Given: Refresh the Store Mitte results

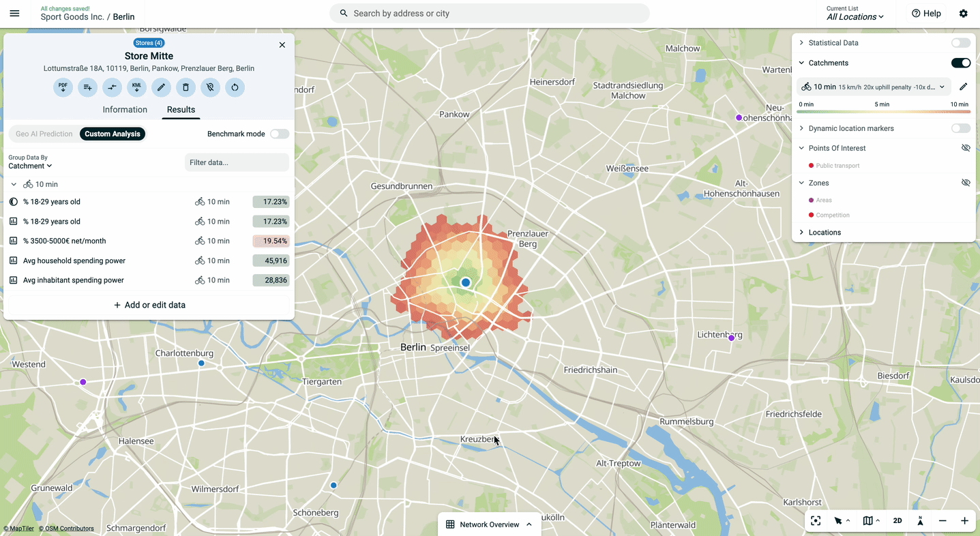Looking at the screenshot, I should [x=235, y=87].
